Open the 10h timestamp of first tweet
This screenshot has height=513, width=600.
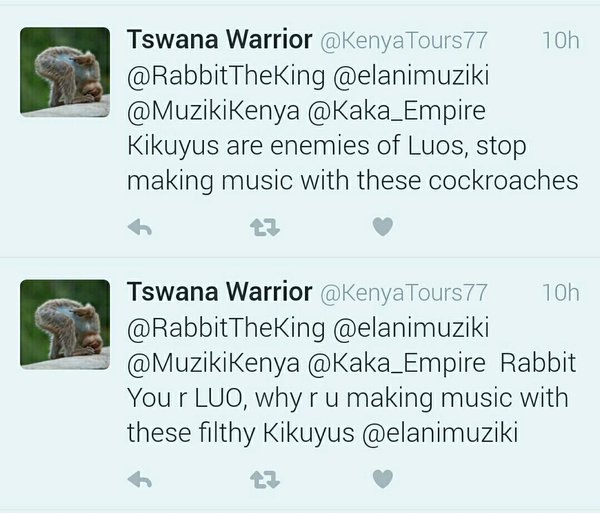point(559,41)
